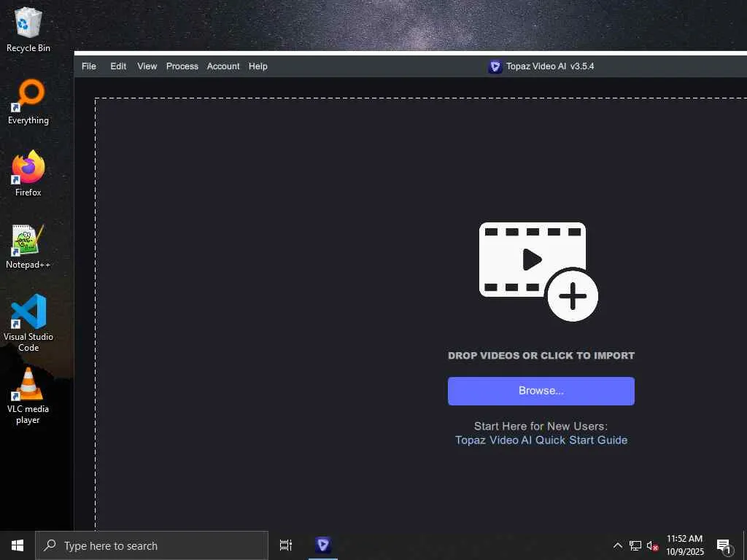This screenshot has width=747, height=560.
Task: Select the Everything search desktop shortcut
Action: [28, 102]
